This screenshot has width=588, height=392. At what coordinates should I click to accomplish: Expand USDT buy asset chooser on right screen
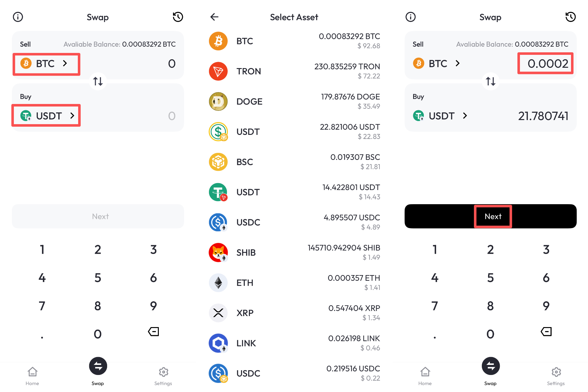point(440,116)
